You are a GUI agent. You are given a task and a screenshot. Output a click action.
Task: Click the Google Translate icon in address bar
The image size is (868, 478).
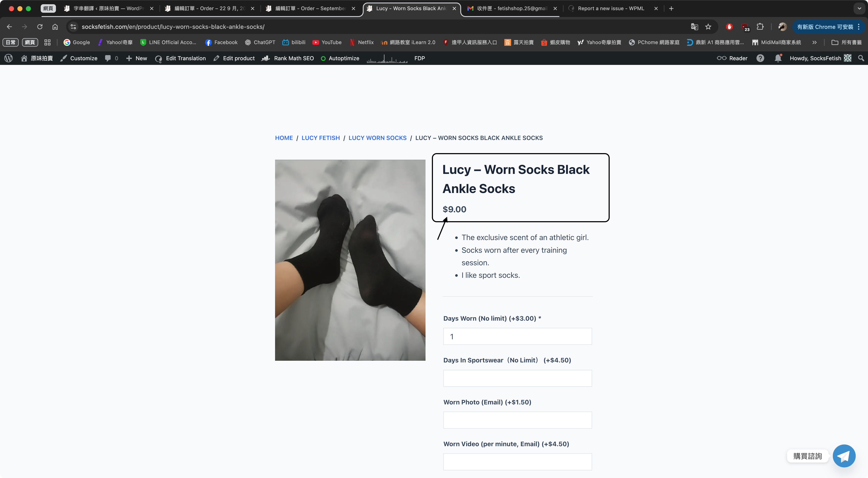[694, 27]
